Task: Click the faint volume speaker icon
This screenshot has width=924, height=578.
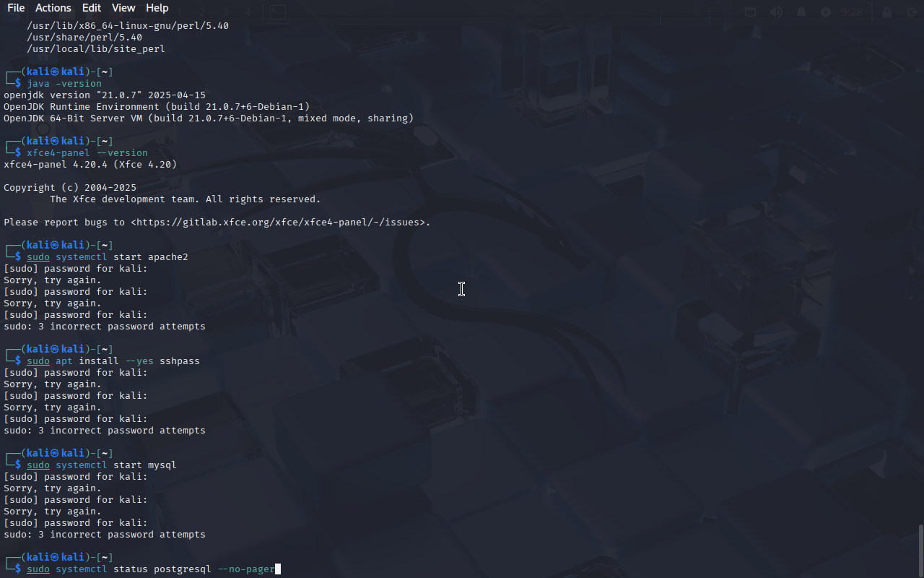Action: (776, 12)
